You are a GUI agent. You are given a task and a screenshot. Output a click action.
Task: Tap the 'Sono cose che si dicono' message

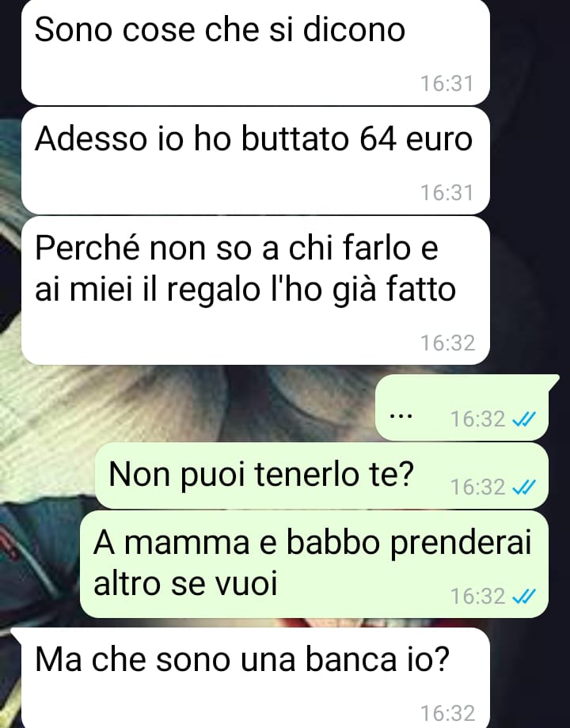coord(256,52)
